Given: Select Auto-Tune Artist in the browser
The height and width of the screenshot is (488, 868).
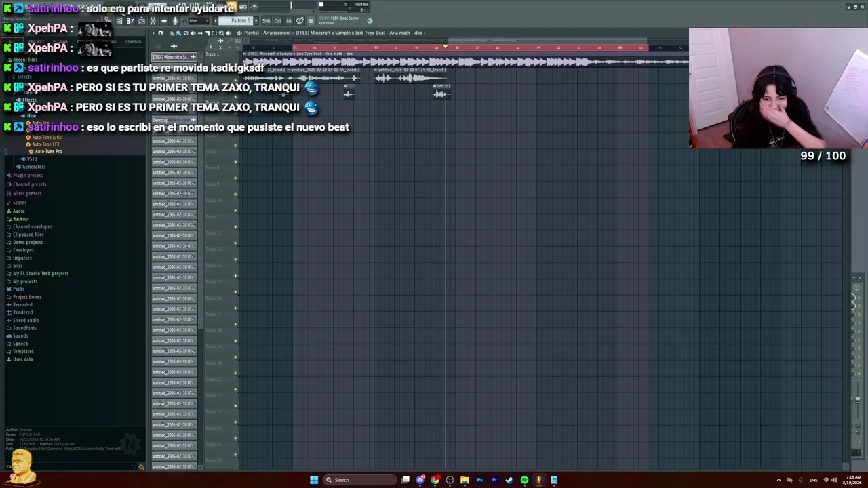Looking at the screenshot, I should coord(47,137).
